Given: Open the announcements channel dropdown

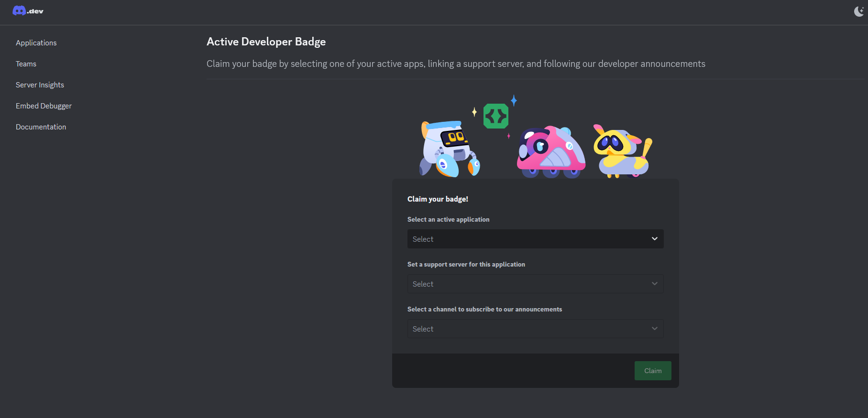Looking at the screenshot, I should [535, 329].
